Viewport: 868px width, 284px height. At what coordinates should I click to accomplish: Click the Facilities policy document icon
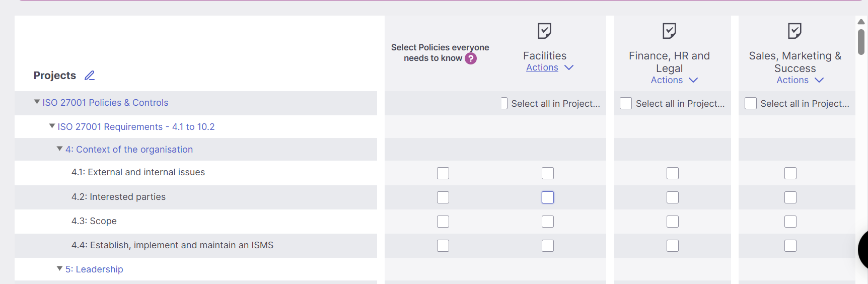(x=544, y=31)
